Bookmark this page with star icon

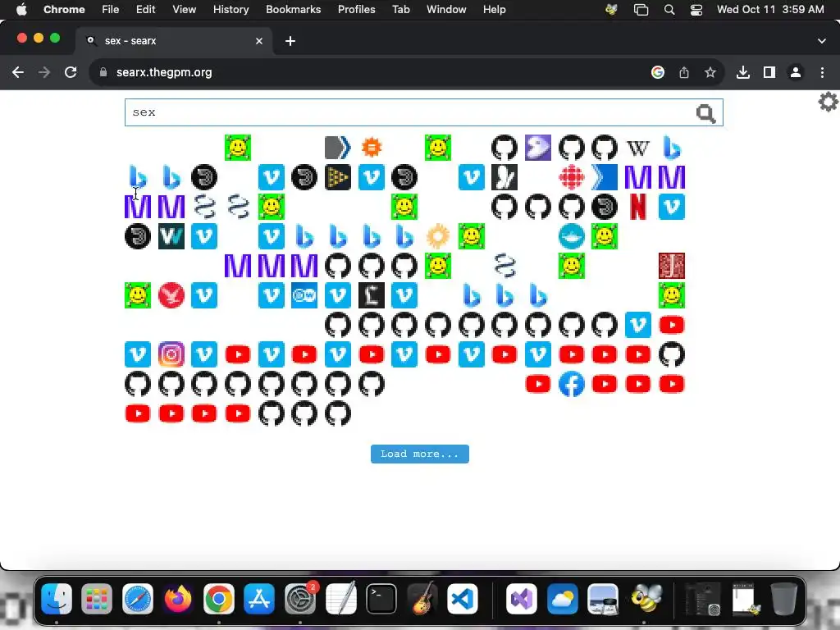(x=710, y=72)
